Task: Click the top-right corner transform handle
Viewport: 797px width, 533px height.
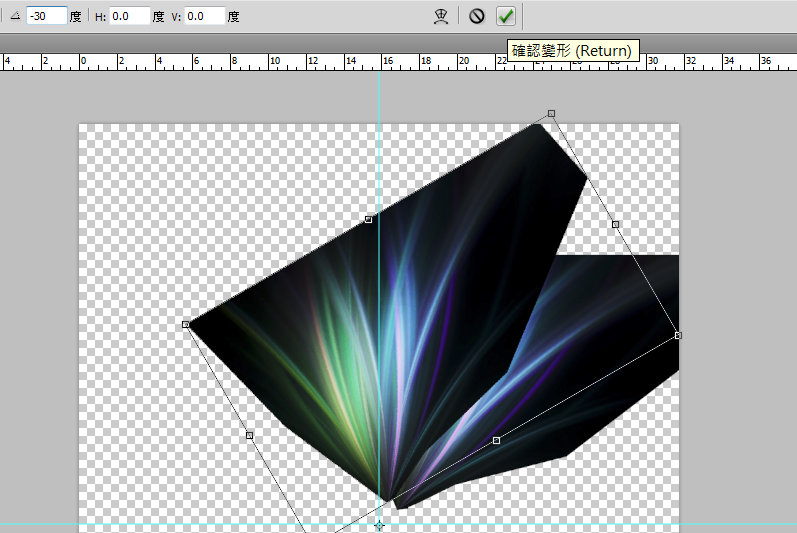Action: (551, 113)
